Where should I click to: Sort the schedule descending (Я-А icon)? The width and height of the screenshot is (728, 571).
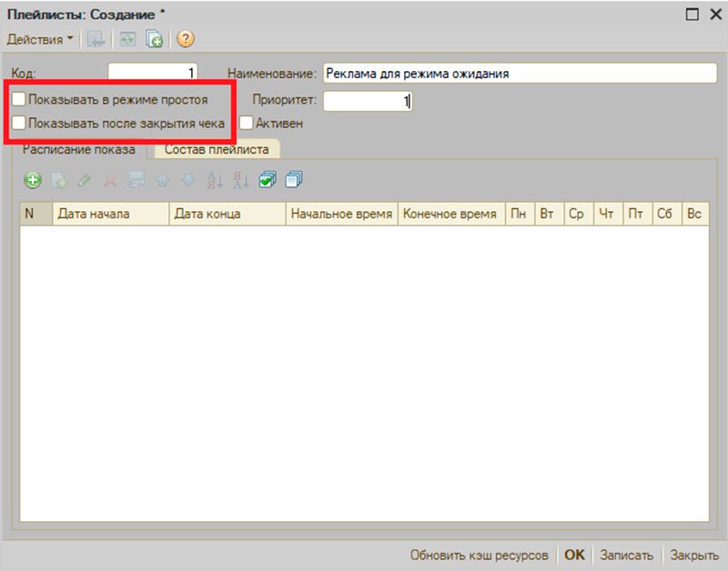[241, 180]
